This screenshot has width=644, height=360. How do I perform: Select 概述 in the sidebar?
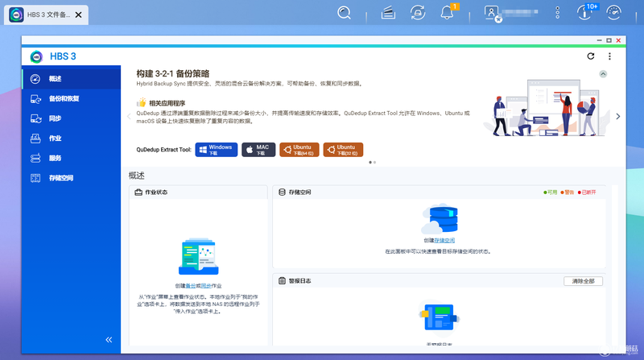(72, 79)
